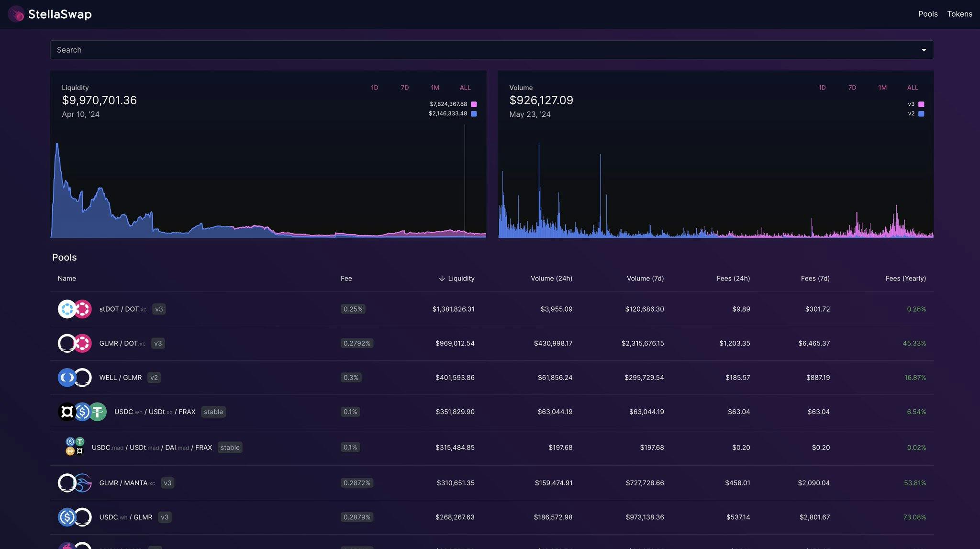980x549 pixels.
Task: Sort table by Fees (24h) column
Action: [733, 279]
